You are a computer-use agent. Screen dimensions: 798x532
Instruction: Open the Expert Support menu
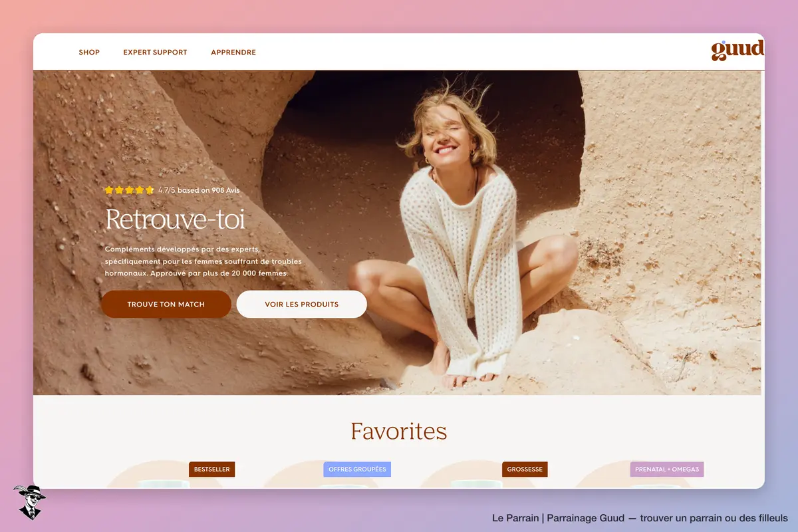point(155,53)
